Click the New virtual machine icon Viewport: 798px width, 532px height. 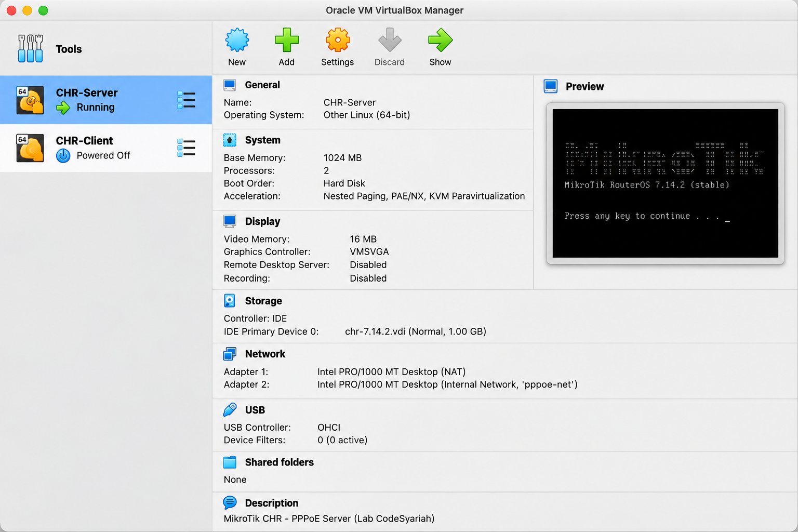237,40
